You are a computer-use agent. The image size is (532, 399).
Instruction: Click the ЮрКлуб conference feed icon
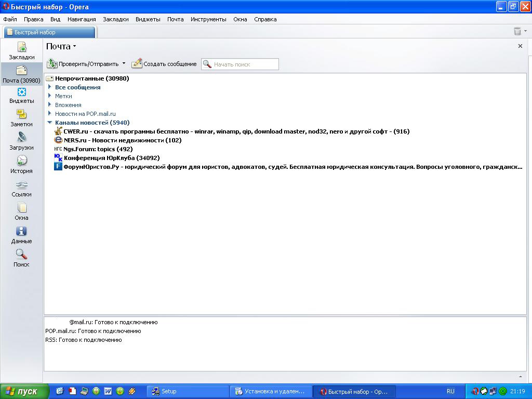[x=58, y=158]
